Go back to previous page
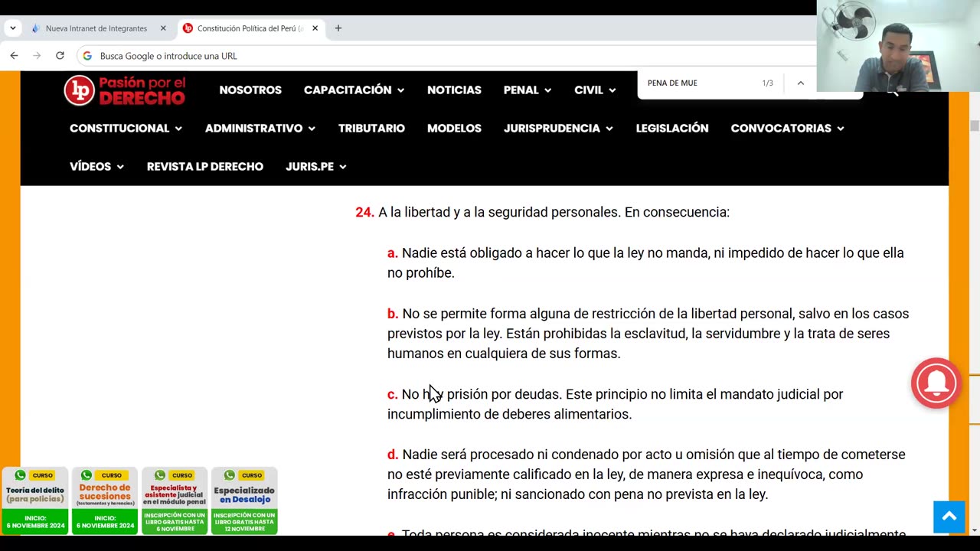This screenshot has width=980, height=551. [14, 56]
